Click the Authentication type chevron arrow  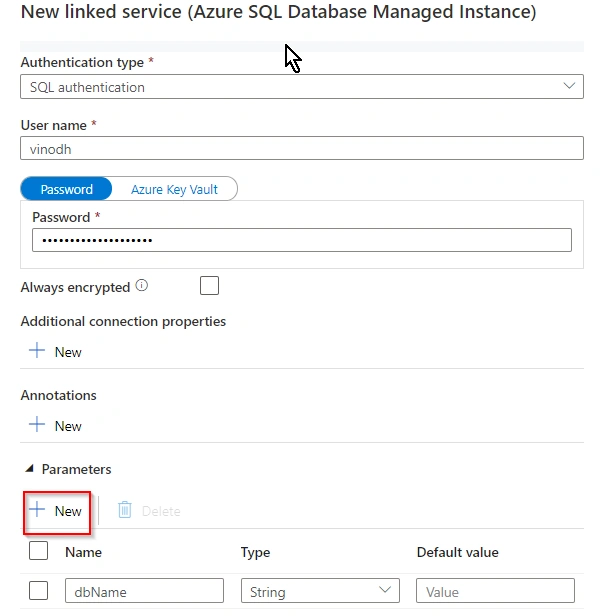(x=569, y=86)
